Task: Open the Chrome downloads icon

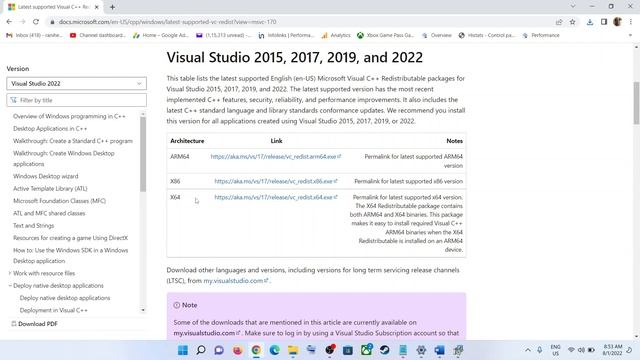Action: pos(590,22)
